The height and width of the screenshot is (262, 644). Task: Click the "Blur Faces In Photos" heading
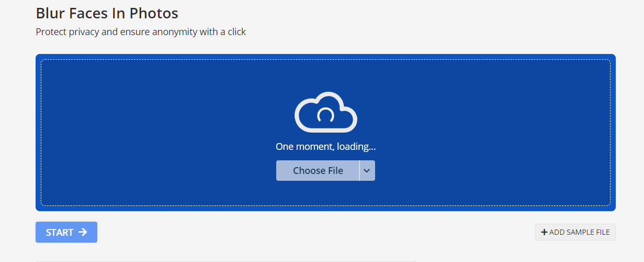[107, 13]
